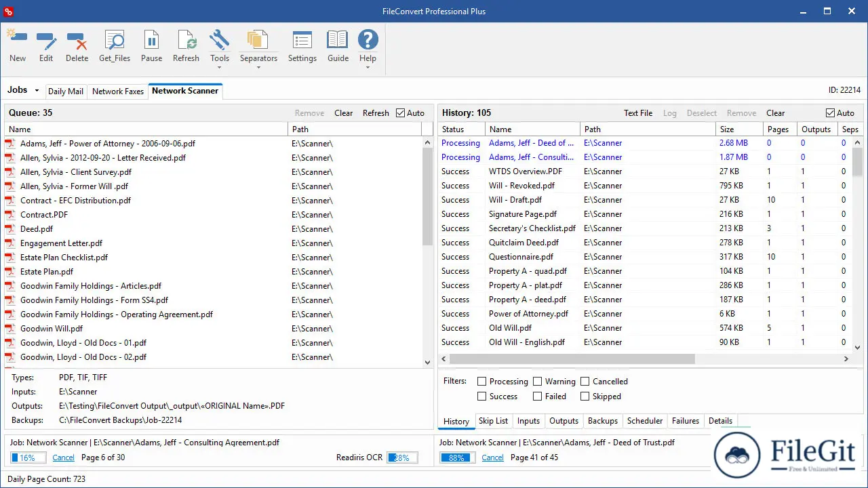Select WTDS Overview.PDF history row
868x488 pixels.
644,171
